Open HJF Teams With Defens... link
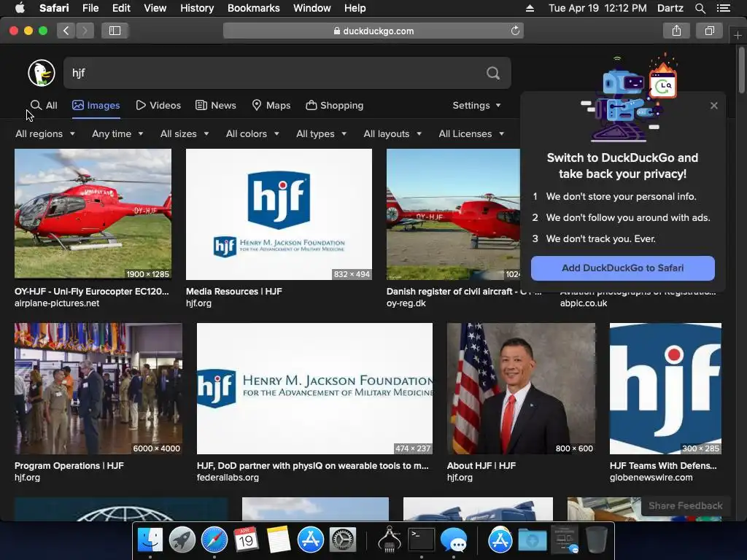Screen dimensions: 747x560 pyautogui.click(x=663, y=466)
